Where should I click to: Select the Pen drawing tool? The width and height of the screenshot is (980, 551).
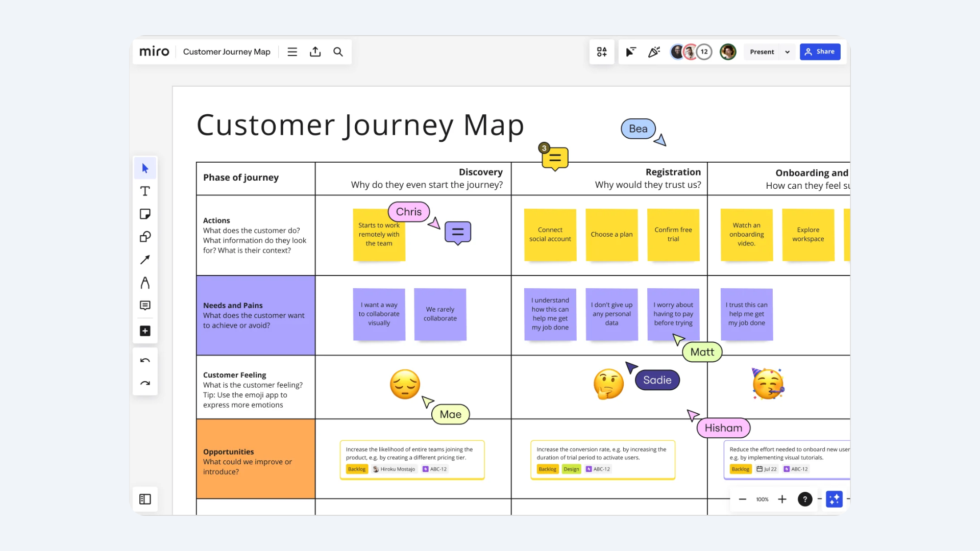pos(145,283)
